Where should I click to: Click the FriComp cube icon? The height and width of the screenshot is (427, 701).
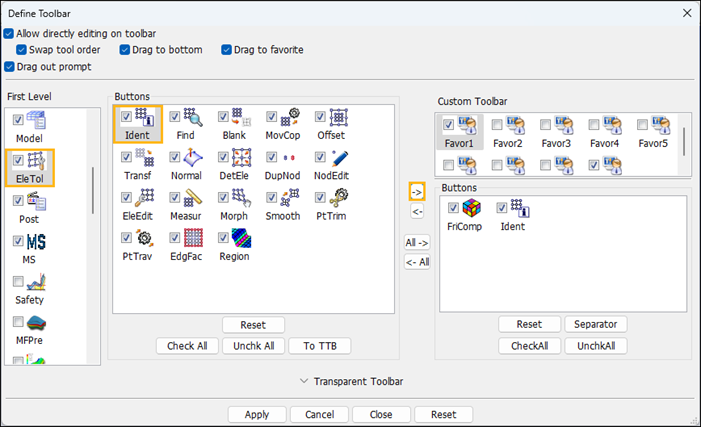pyautogui.click(x=471, y=209)
